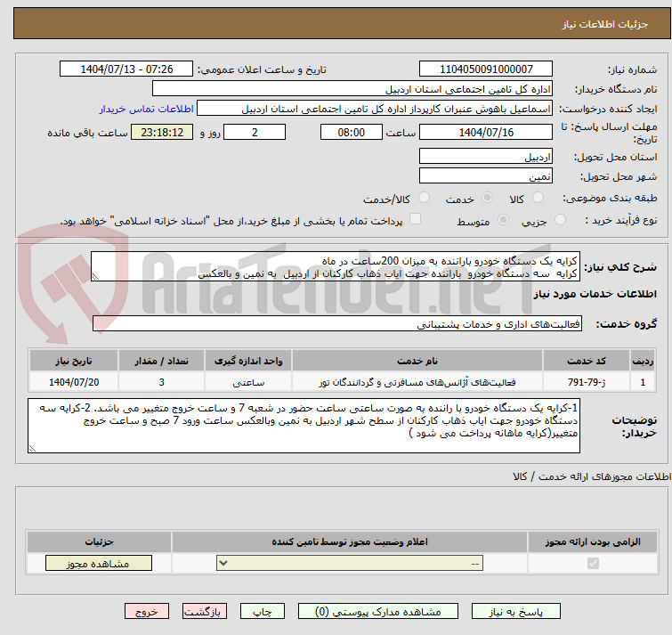This screenshot has width=672, height=635.
Task: Click the delivery city field نمین
Action: tap(486, 175)
